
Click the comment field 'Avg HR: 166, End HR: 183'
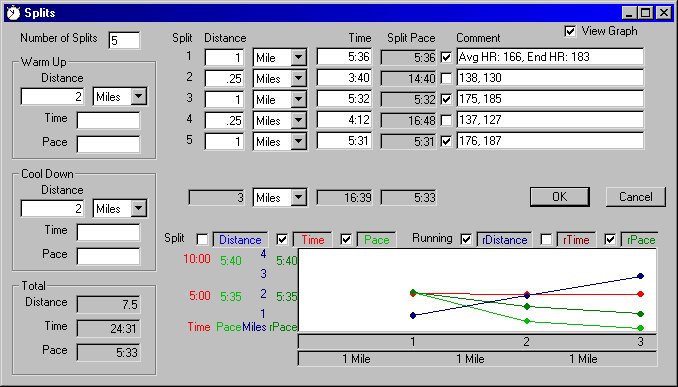[550, 57]
